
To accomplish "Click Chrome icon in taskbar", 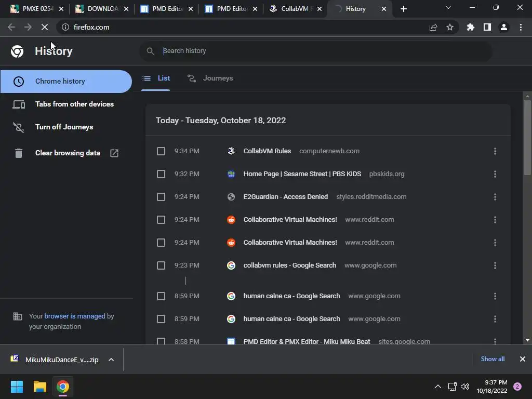I will pos(63,387).
